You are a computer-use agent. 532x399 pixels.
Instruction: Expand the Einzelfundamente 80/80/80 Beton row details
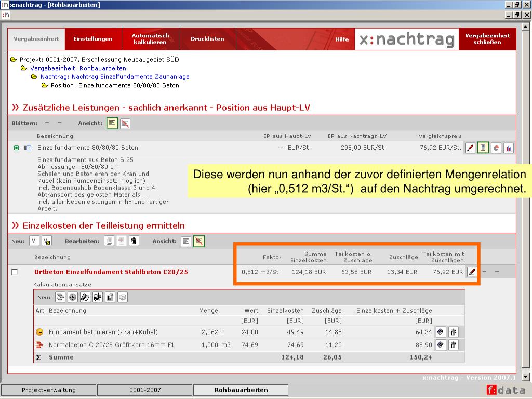28,148
